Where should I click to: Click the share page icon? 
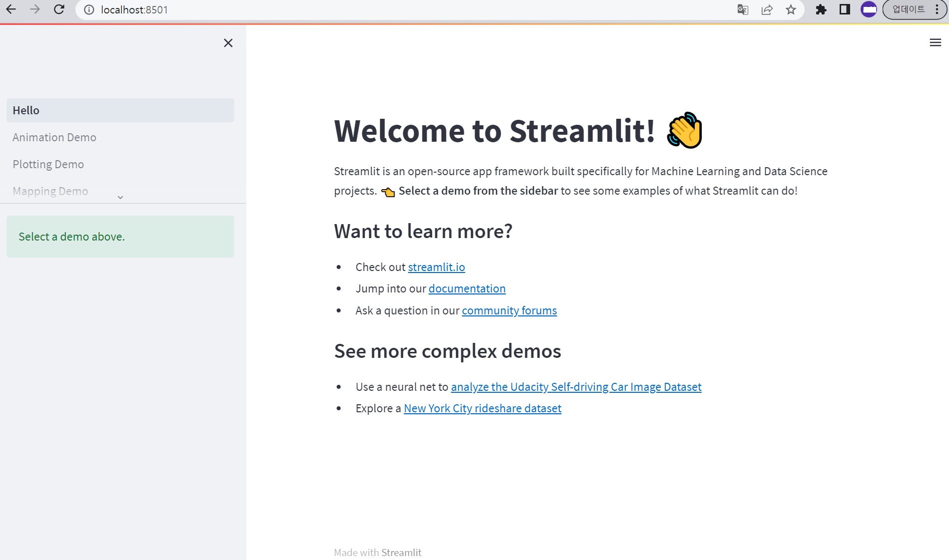[x=767, y=9]
